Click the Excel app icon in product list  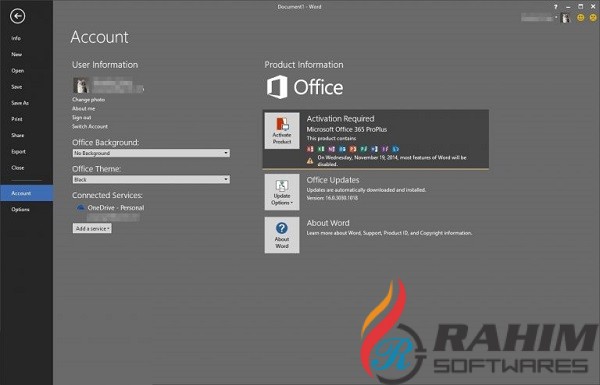click(x=321, y=149)
